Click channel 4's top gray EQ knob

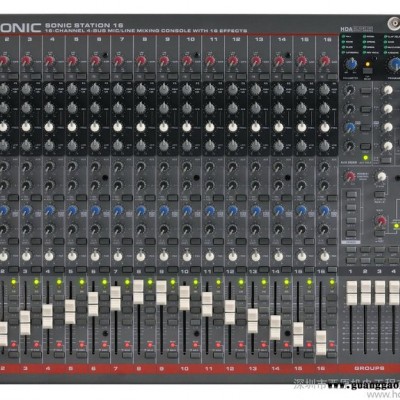point(49,89)
